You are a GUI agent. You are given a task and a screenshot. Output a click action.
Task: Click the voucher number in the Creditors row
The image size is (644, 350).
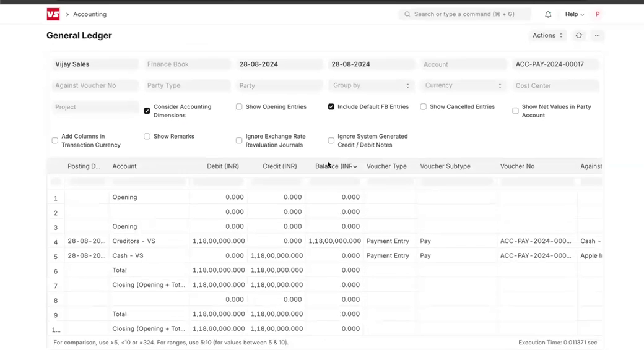tap(536, 241)
